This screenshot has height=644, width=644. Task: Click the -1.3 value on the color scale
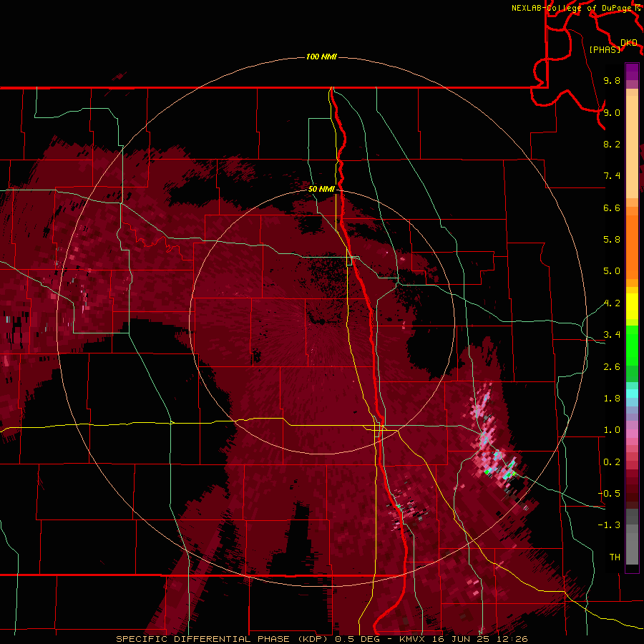coord(609,525)
